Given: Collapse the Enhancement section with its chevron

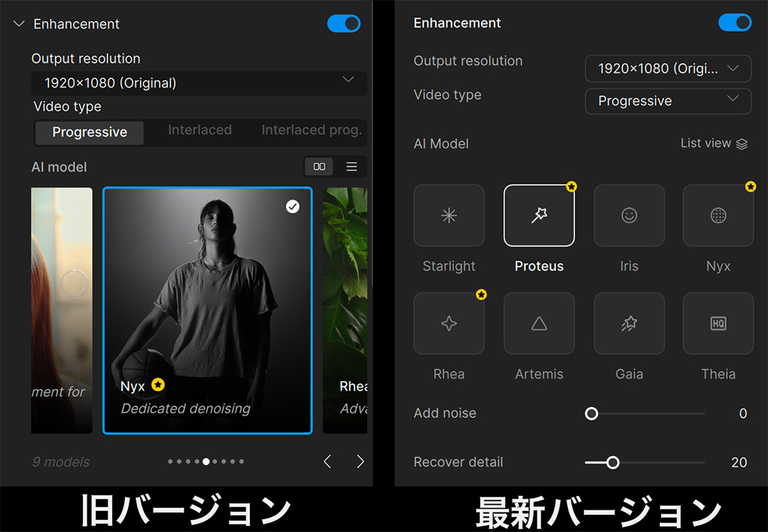Looking at the screenshot, I should 18,23.
